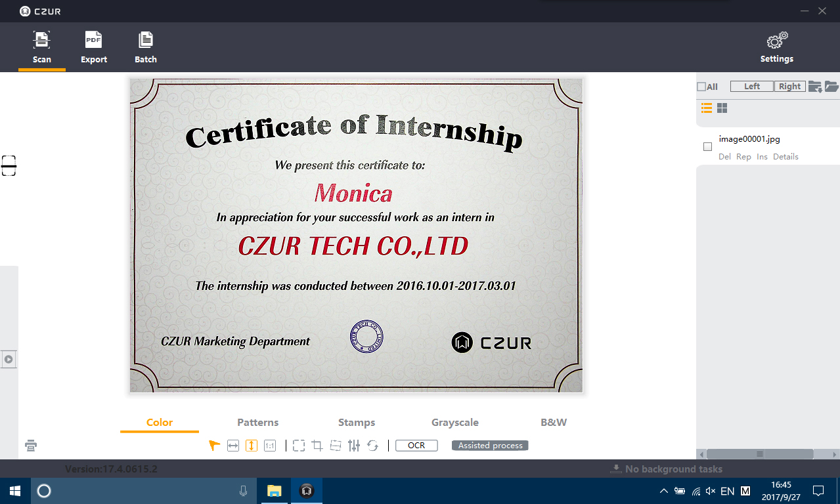This screenshot has width=840, height=504.
Task: Click the EN language indicator
Action: [x=728, y=491]
